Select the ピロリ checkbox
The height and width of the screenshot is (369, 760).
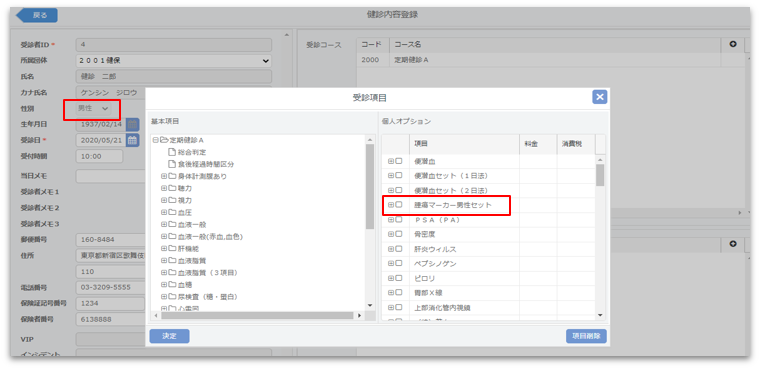[398, 278]
